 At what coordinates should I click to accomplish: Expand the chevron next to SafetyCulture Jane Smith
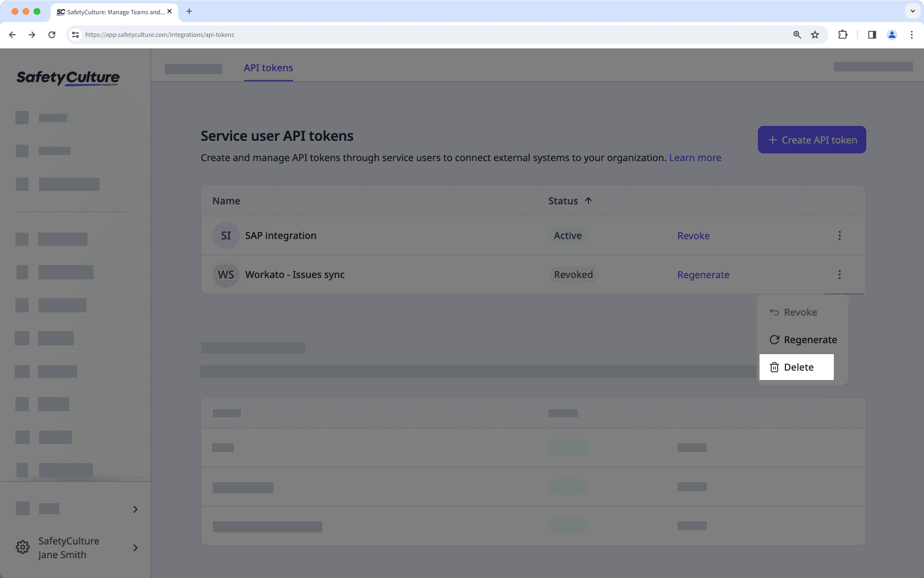click(135, 548)
